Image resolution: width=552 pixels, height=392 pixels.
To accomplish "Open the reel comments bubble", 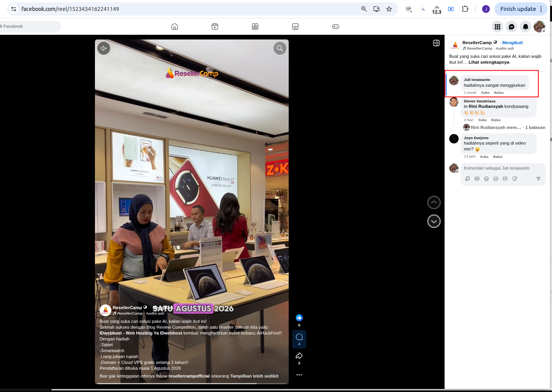I will tap(299, 339).
